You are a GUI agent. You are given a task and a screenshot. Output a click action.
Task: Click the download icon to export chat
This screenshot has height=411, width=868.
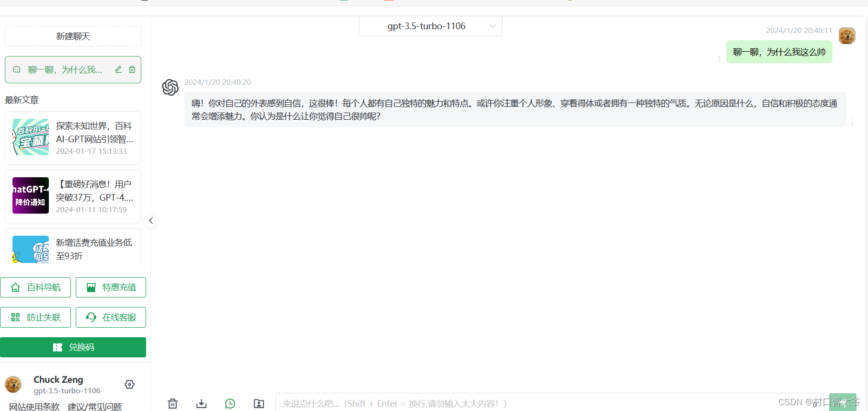[202, 403]
